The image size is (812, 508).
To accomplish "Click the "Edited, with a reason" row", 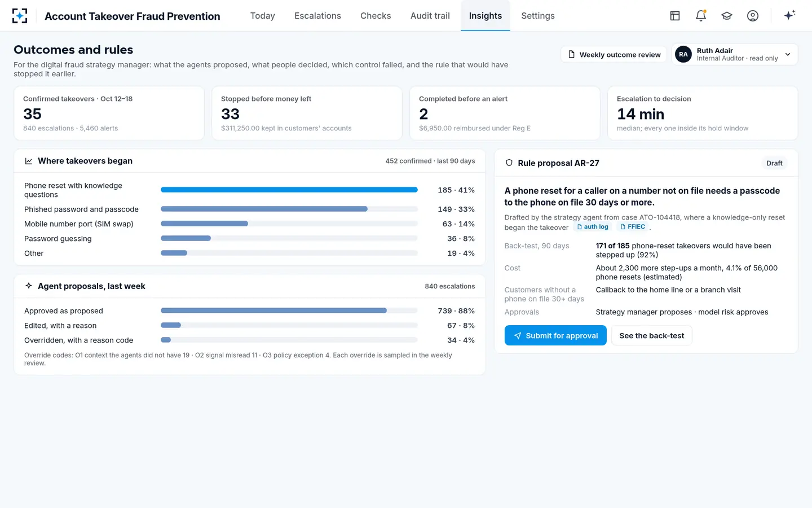I will pyautogui.click(x=249, y=326).
